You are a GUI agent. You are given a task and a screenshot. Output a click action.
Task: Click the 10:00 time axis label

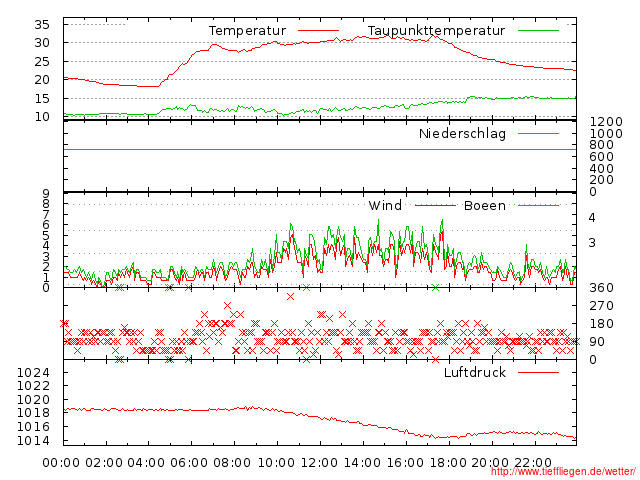(276, 463)
